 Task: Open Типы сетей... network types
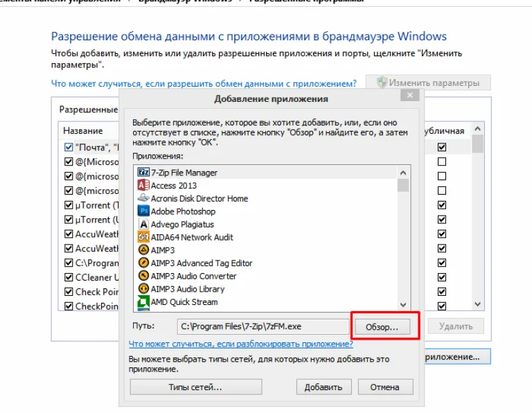[196, 387]
